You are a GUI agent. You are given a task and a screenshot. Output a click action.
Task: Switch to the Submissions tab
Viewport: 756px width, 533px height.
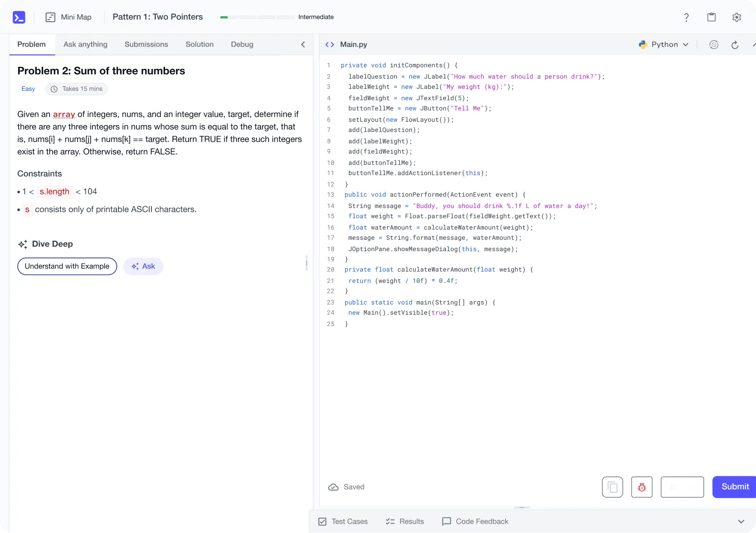pyautogui.click(x=146, y=44)
